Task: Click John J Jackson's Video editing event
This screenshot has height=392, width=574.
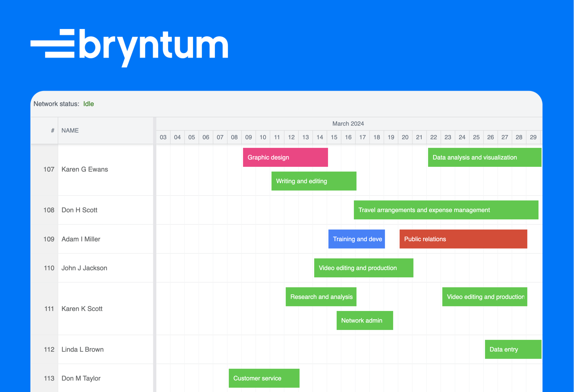Action: pyautogui.click(x=363, y=268)
